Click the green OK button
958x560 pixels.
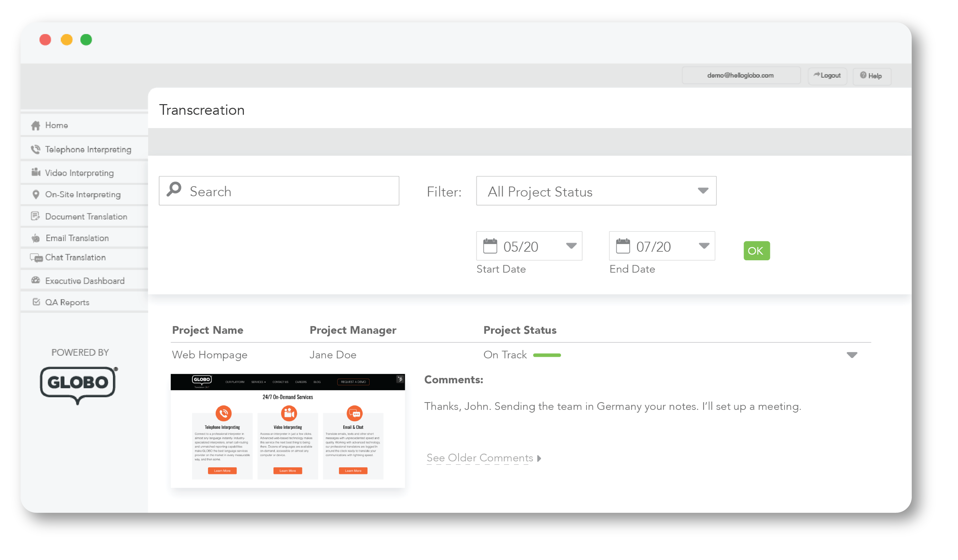pyautogui.click(x=757, y=251)
